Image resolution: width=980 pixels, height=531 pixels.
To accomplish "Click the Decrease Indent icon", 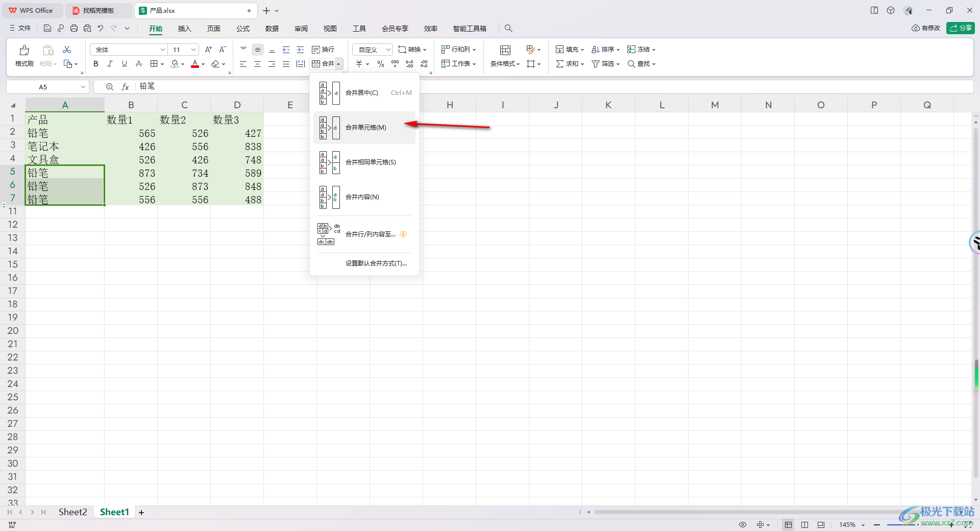I will pos(286,50).
